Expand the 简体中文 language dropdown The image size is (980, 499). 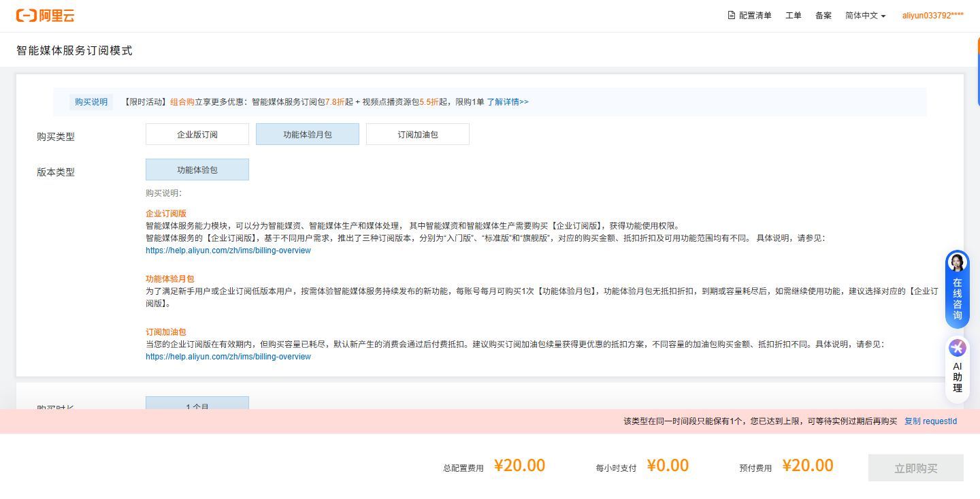click(x=865, y=16)
